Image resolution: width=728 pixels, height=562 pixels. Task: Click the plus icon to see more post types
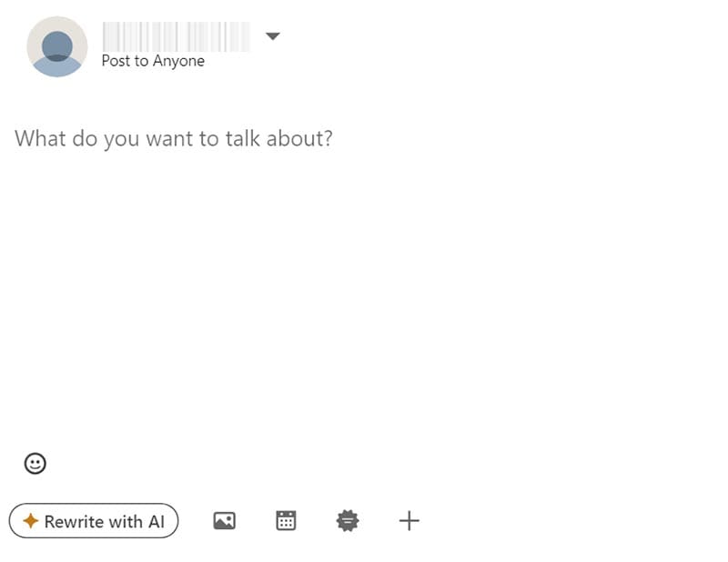(409, 521)
